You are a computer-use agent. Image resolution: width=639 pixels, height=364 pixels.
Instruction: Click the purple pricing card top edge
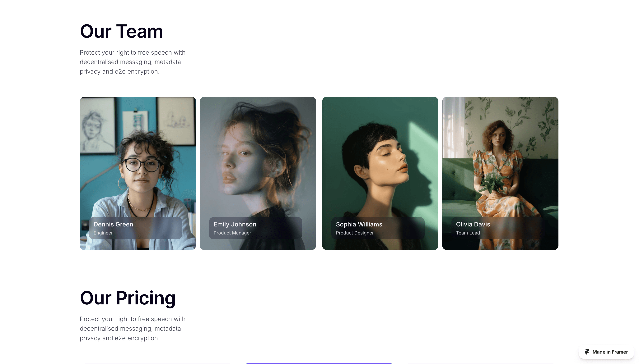click(319, 363)
